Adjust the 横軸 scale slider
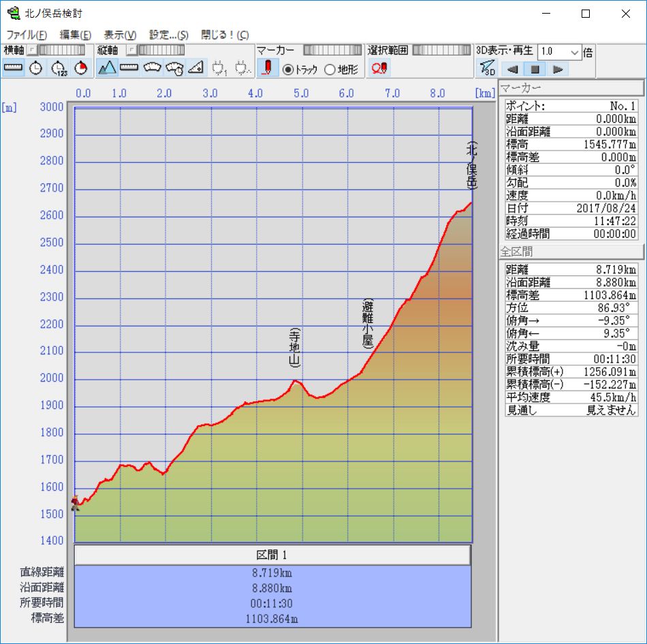The image size is (647, 644). pyautogui.click(x=62, y=50)
